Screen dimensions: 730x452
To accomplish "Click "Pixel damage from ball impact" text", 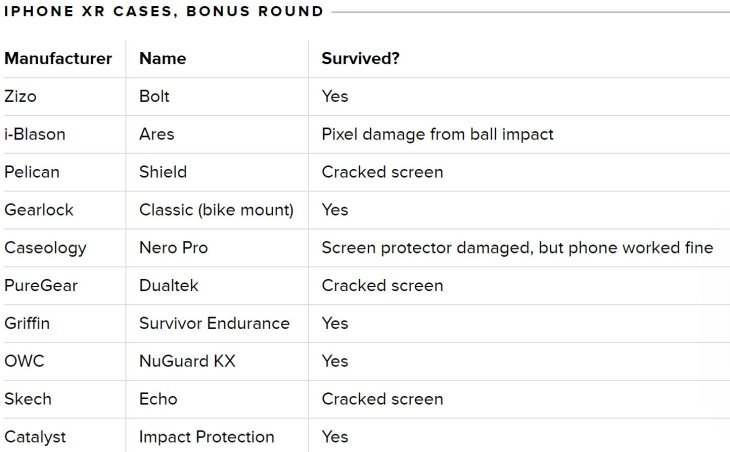I will 437,134.
